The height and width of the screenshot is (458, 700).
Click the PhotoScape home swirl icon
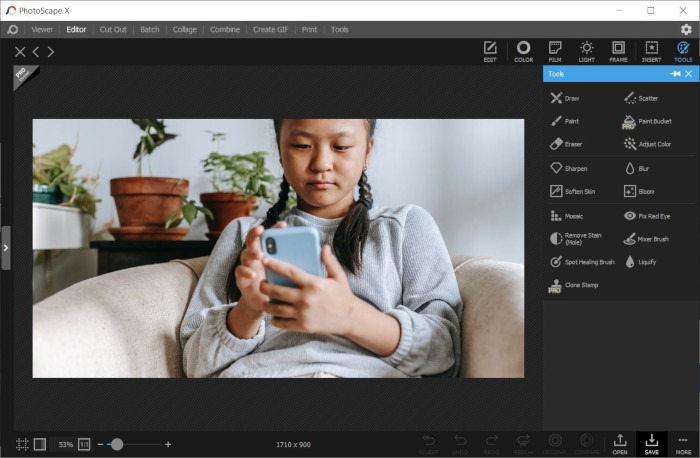[12, 29]
